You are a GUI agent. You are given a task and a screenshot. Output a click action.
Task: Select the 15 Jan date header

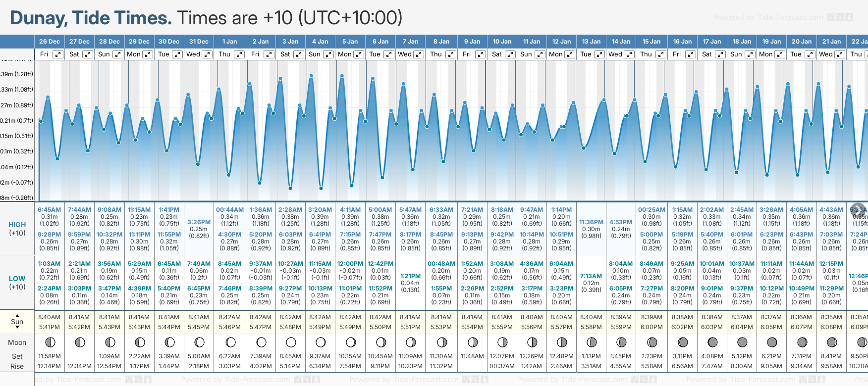click(x=651, y=42)
